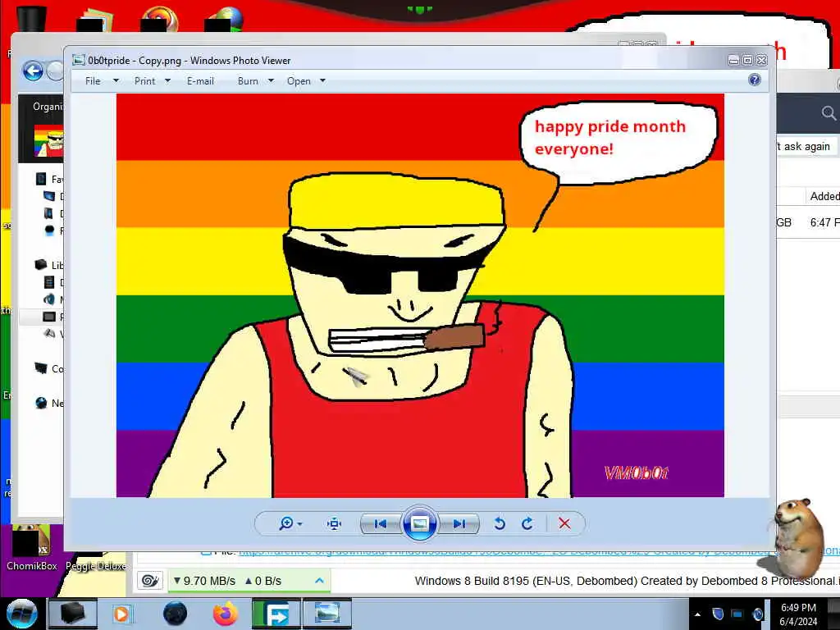Click the 9.70 MB/s download speed
The image size is (840, 630).
[x=204, y=581]
